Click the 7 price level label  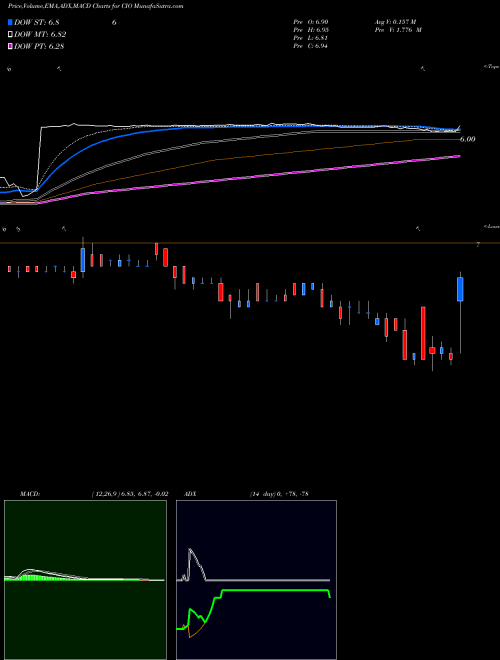(x=478, y=244)
